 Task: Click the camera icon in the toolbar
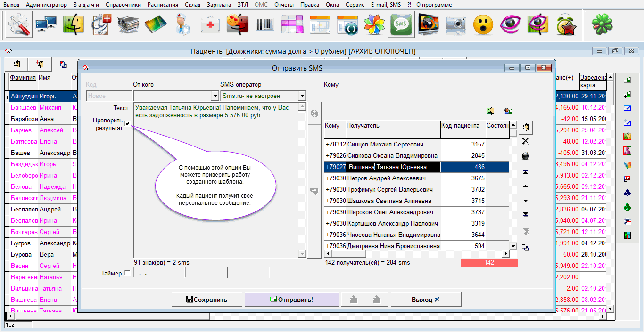(455, 24)
